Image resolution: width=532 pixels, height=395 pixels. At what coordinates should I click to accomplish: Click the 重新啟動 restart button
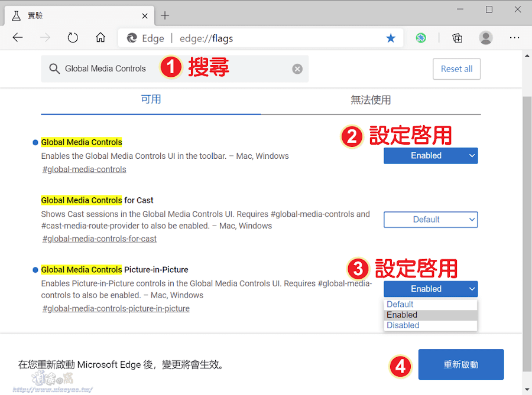pyautogui.click(x=460, y=364)
